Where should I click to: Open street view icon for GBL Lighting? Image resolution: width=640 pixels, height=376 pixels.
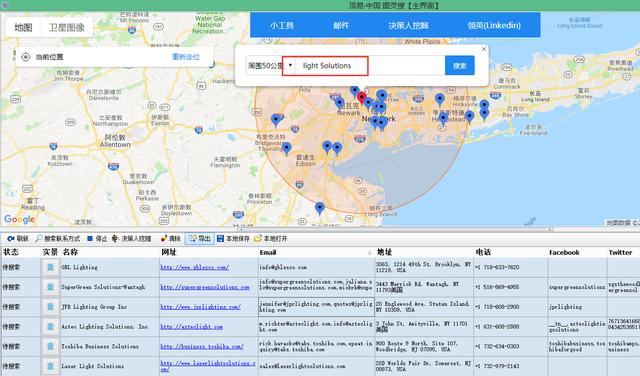coord(50,267)
